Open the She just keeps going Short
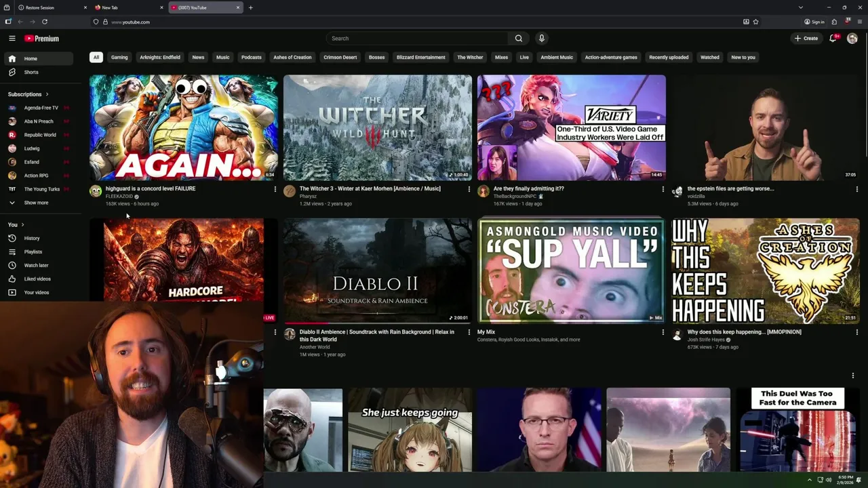This screenshot has width=868, height=488. click(410, 430)
